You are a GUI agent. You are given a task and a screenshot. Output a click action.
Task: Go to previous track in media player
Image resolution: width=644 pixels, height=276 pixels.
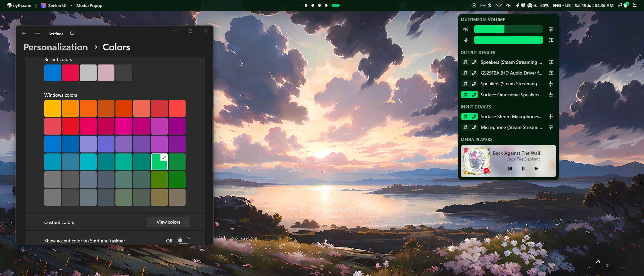coord(510,169)
